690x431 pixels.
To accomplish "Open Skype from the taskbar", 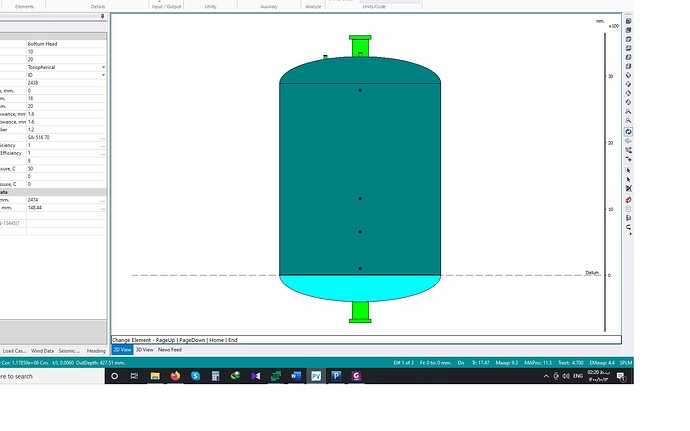I will pyautogui.click(x=195, y=376).
